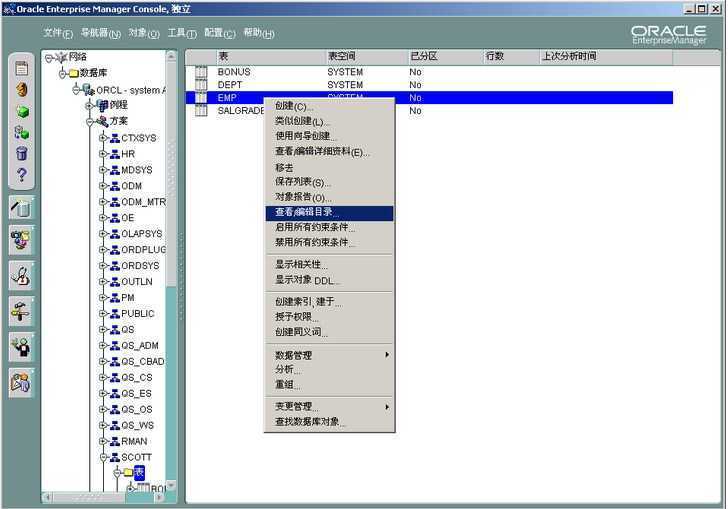Image resolution: width=728 pixels, height=509 pixels.
Task: Choose 分析 in context menu
Action: point(329,370)
